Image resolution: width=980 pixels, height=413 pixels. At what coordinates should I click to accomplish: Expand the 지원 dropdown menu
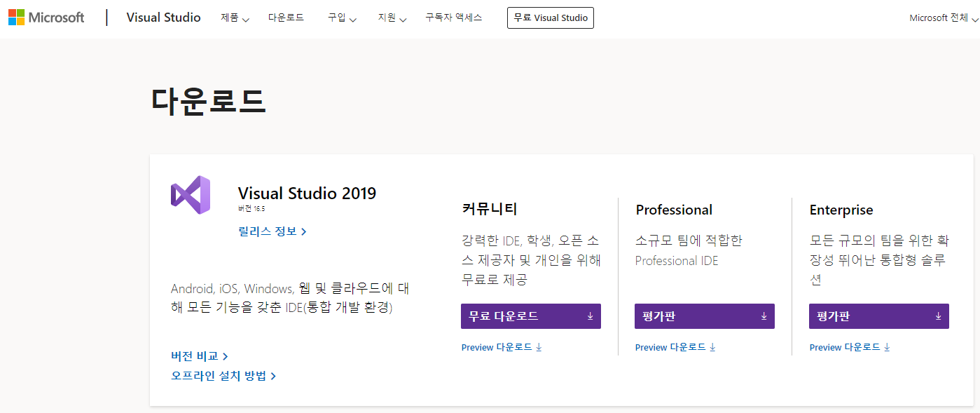click(x=392, y=18)
